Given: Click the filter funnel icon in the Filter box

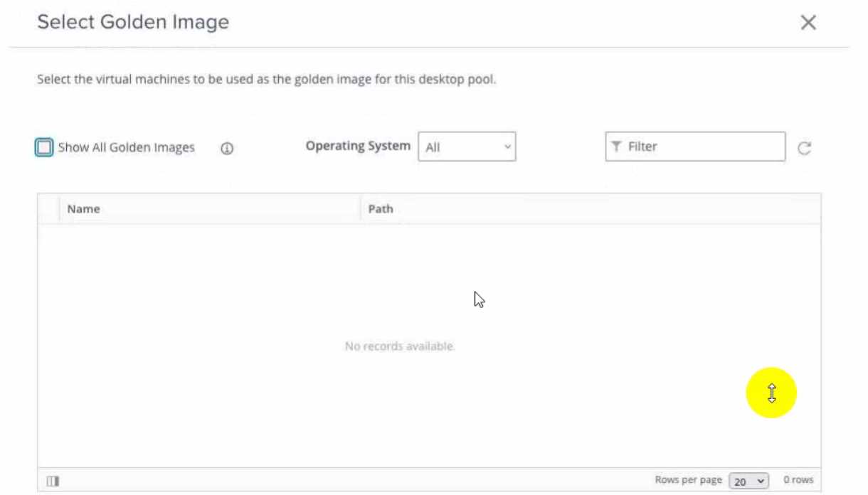Looking at the screenshot, I should click(615, 147).
